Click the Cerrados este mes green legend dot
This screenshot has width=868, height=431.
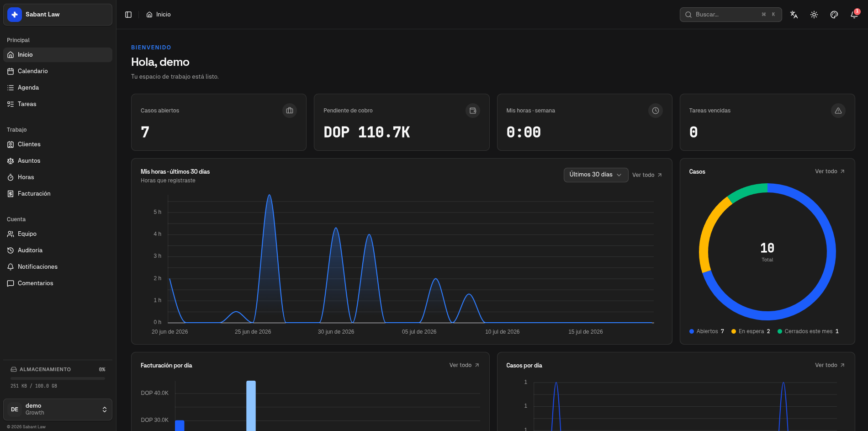(x=780, y=331)
